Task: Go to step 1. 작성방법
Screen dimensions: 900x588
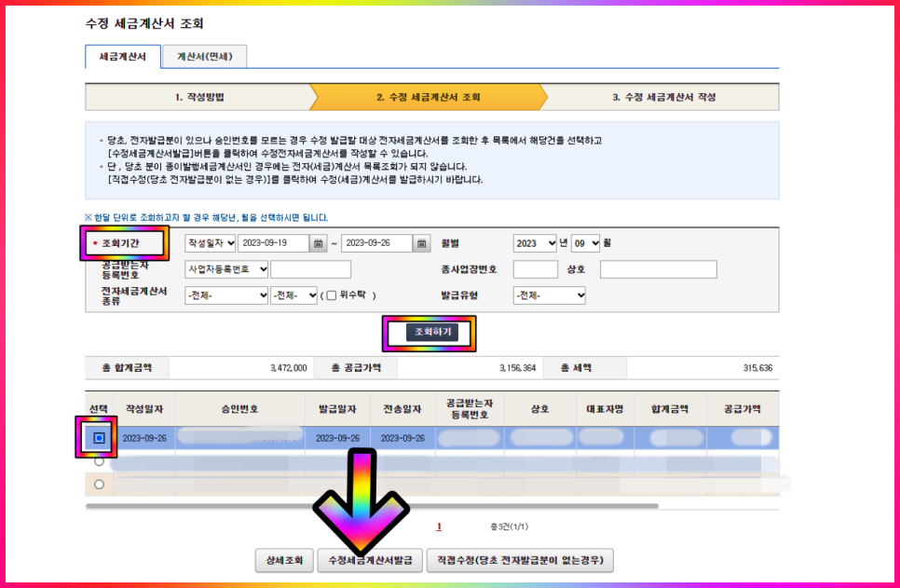Action: (x=198, y=97)
